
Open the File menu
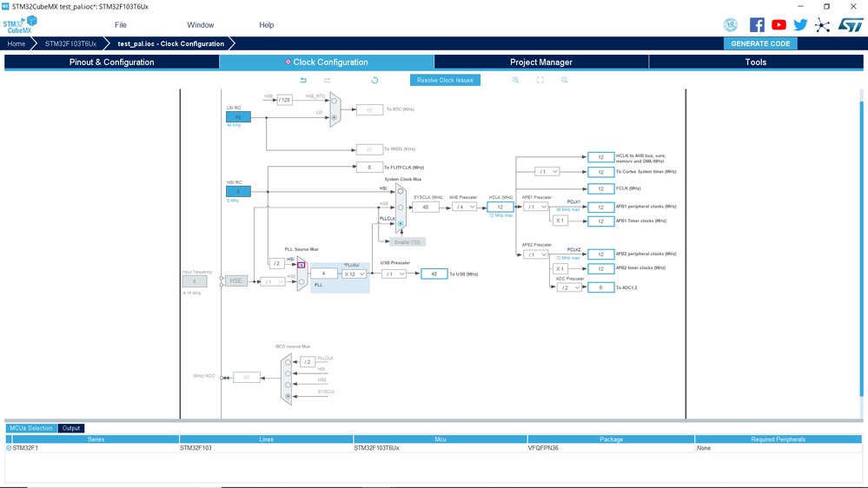click(x=121, y=25)
